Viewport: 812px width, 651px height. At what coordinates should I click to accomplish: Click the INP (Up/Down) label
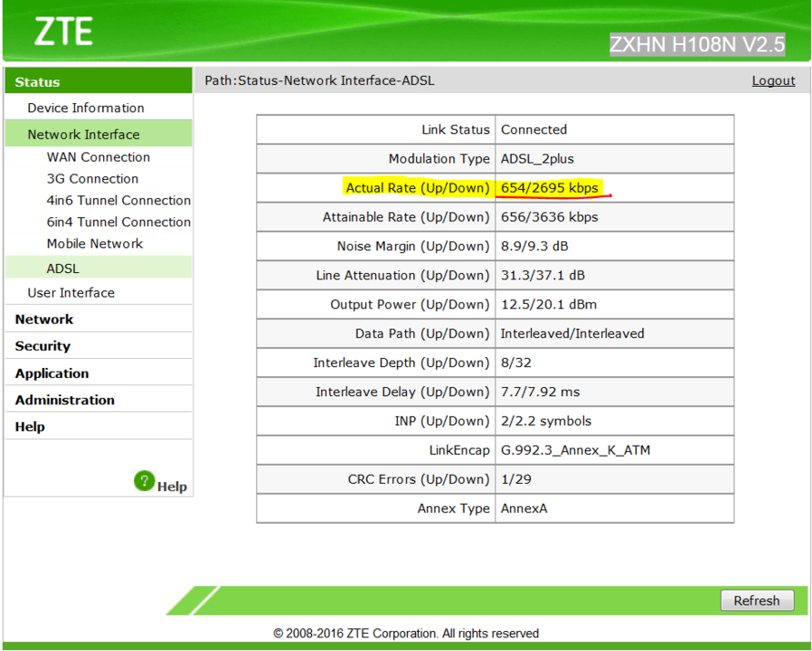(x=442, y=421)
